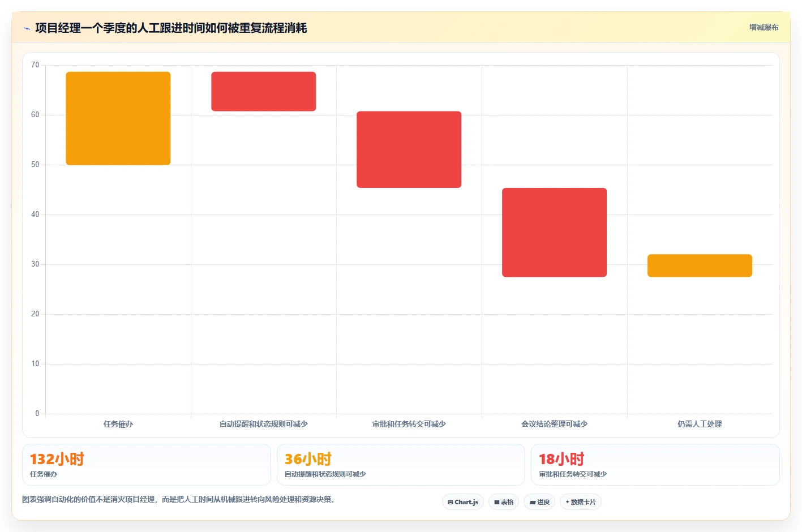Click the lightning icon beside the chart title

tap(27, 28)
